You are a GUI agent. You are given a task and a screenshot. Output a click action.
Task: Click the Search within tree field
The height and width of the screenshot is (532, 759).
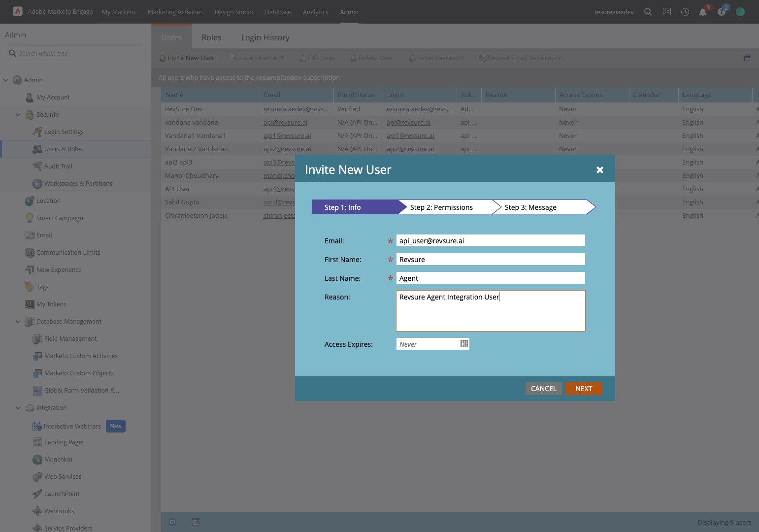click(75, 53)
